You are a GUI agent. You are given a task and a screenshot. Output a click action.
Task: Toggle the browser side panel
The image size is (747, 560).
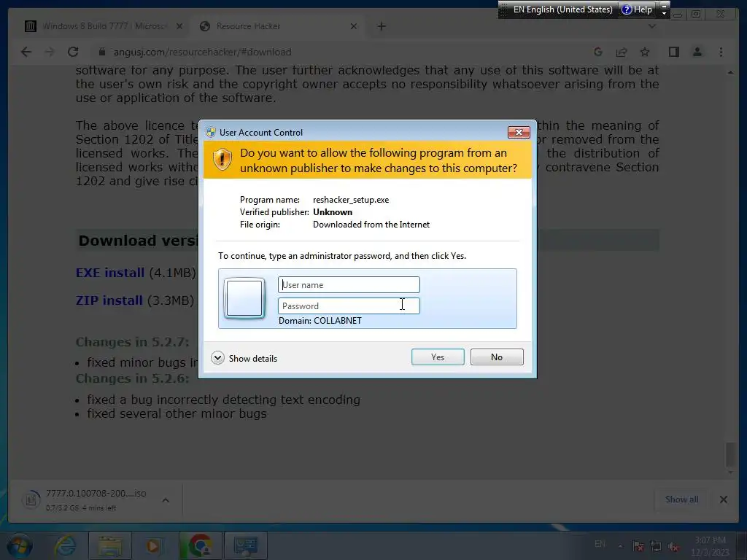(673, 52)
